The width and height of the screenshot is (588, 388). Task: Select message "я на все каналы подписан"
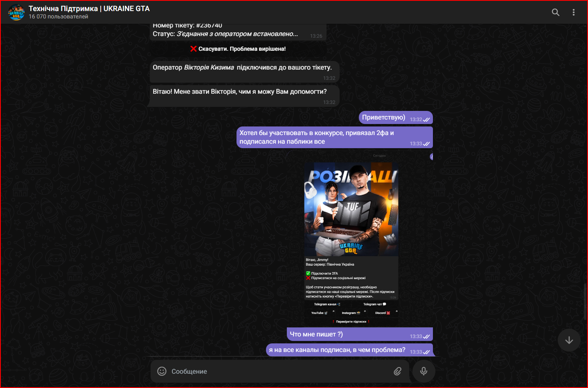click(x=349, y=350)
